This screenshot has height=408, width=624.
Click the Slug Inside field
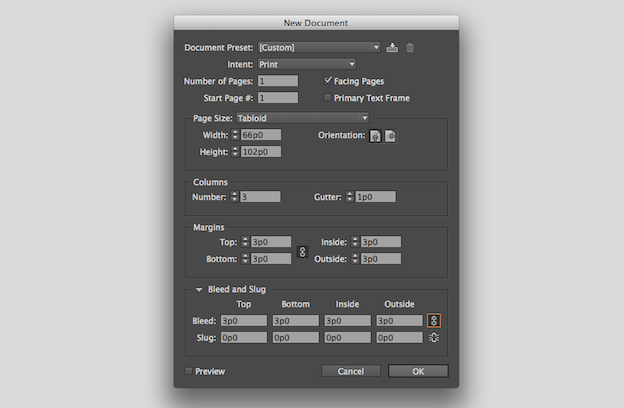(x=347, y=338)
